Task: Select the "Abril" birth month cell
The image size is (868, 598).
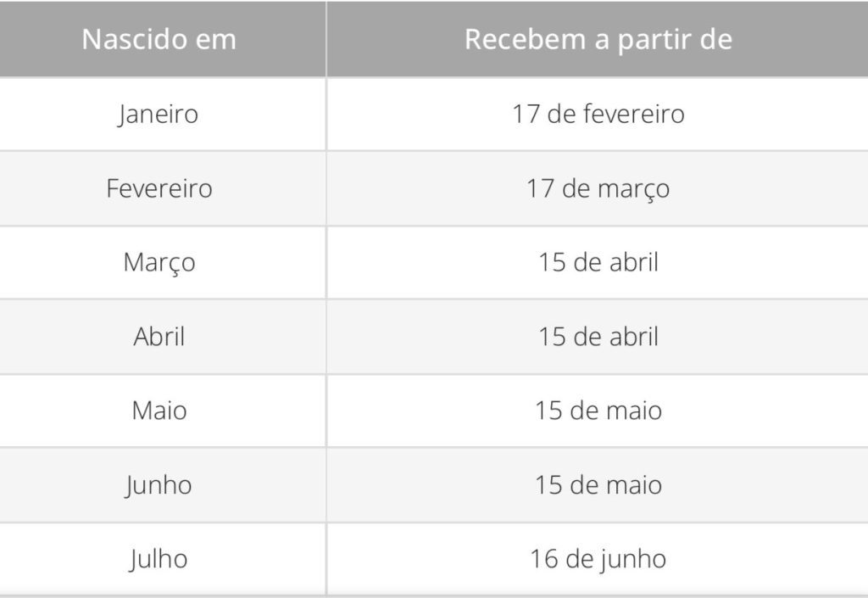Action: [159, 337]
